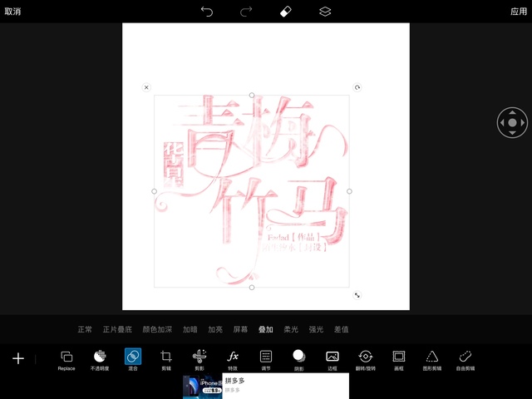Tap the undo arrow icon
Image resolution: width=532 pixels, height=399 pixels.
click(x=207, y=12)
